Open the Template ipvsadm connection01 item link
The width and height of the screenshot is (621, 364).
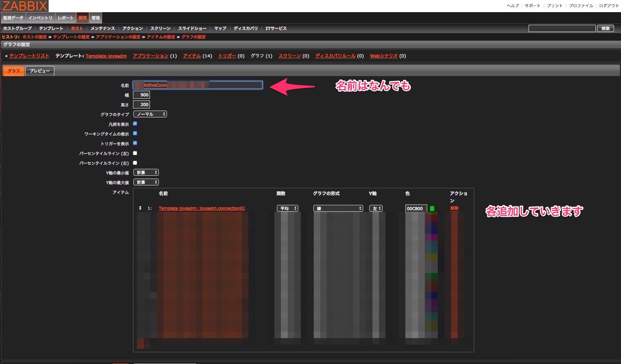tap(202, 209)
